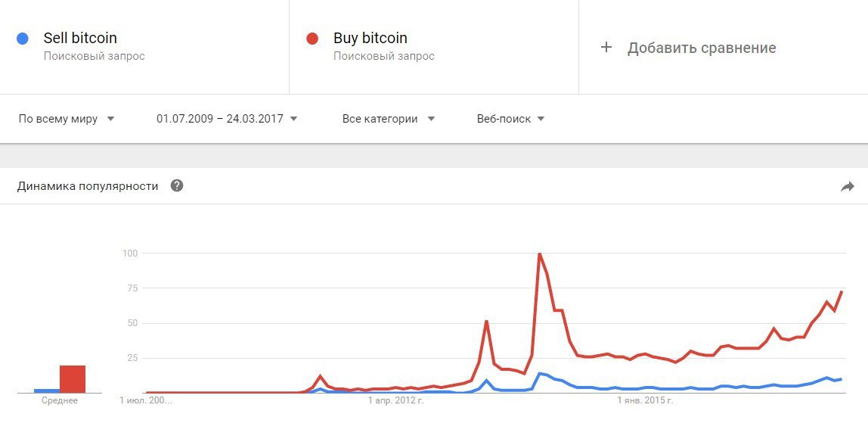Click Добавить сравнение to add a term
This screenshot has width=868, height=445.
[702, 48]
